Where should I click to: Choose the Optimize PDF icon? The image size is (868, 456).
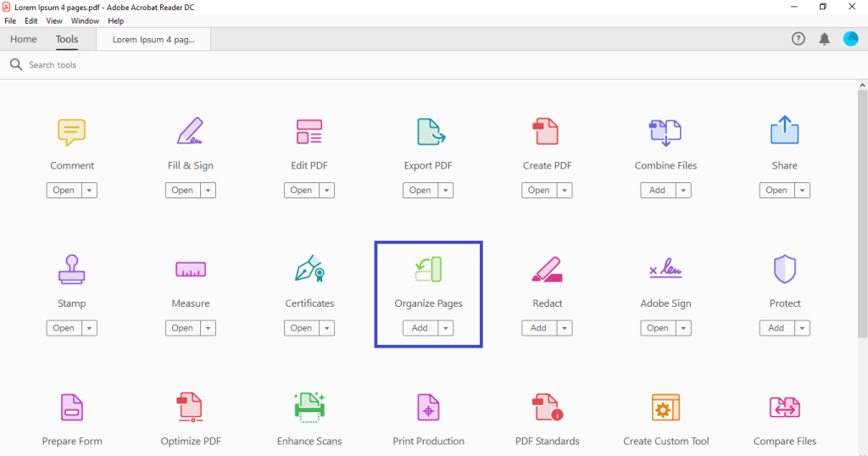tap(190, 408)
